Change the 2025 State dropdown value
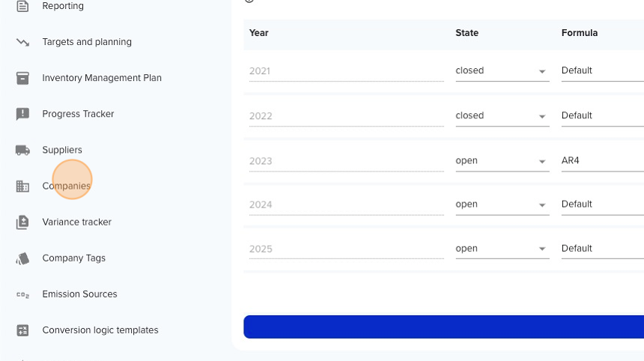This screenshot has width=644, height=361. coord(502,249)
